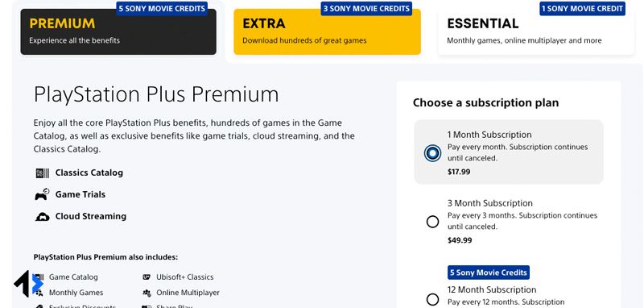Click the Game Trials controller icon
The image size is (644, 308).
coord(42,194)
